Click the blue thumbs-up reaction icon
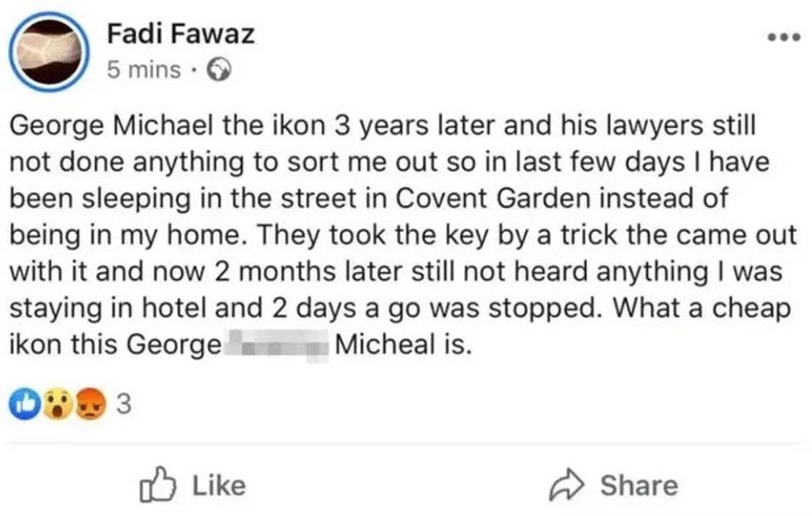The image size is (812, 516). (x=23, y=405)
